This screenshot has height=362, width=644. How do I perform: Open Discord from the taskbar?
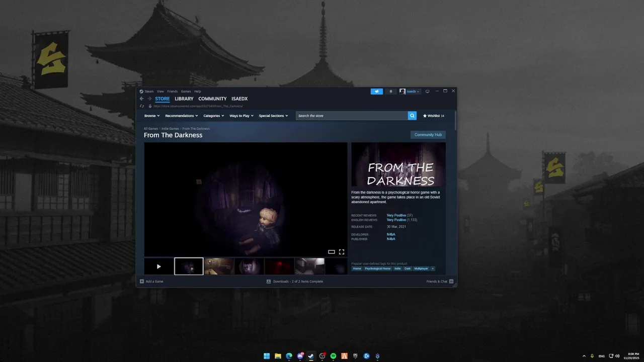point(300,356)
